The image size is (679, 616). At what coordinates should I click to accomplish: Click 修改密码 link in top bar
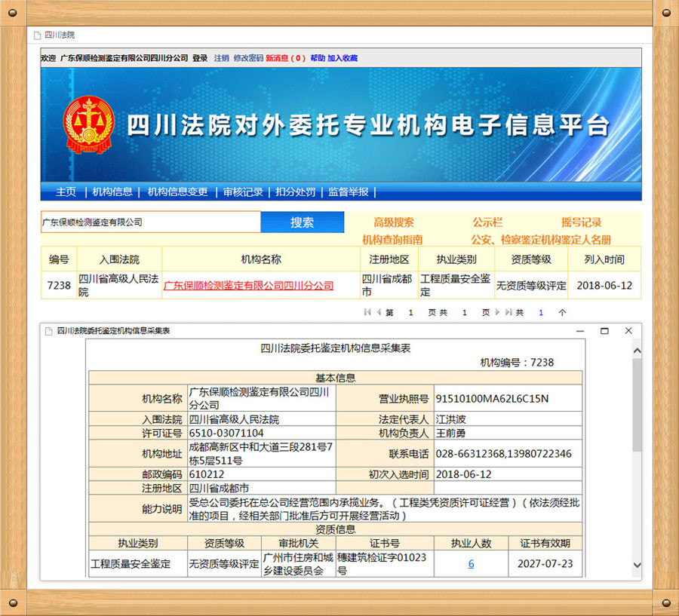[x=248, y=58]
